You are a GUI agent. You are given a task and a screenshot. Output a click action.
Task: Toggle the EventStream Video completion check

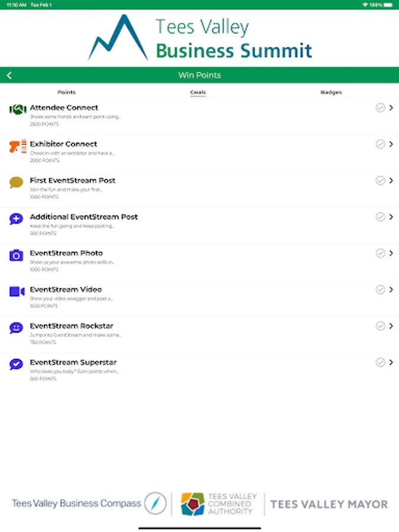380,290
